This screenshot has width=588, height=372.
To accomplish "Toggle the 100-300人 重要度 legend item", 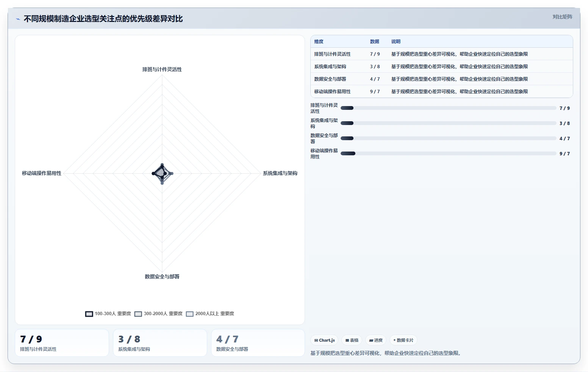I will tap(108, 314).
